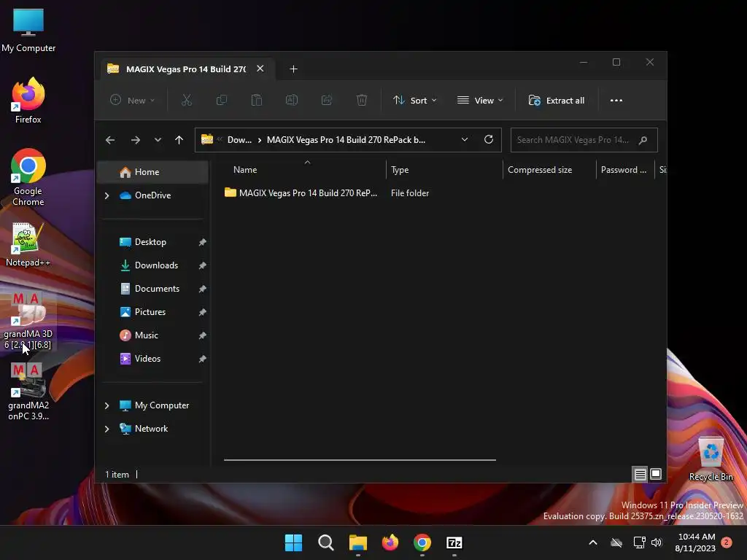Expand the address bar history dropdown
747x560 pixels.
[x=465, y=139]
